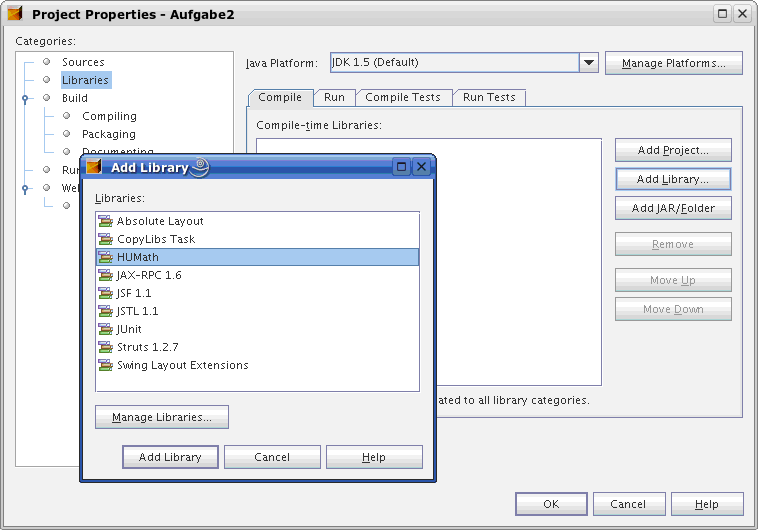The width and height of the screenshot is (758, 530).
Task: Click the Add JAR/Folder button
Action: click(673, 208)
